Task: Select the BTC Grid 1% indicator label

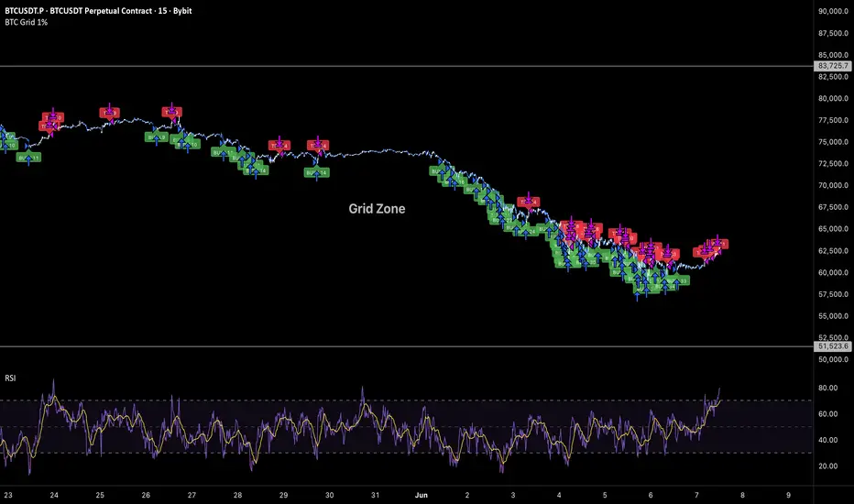Action: pos(27,22)
